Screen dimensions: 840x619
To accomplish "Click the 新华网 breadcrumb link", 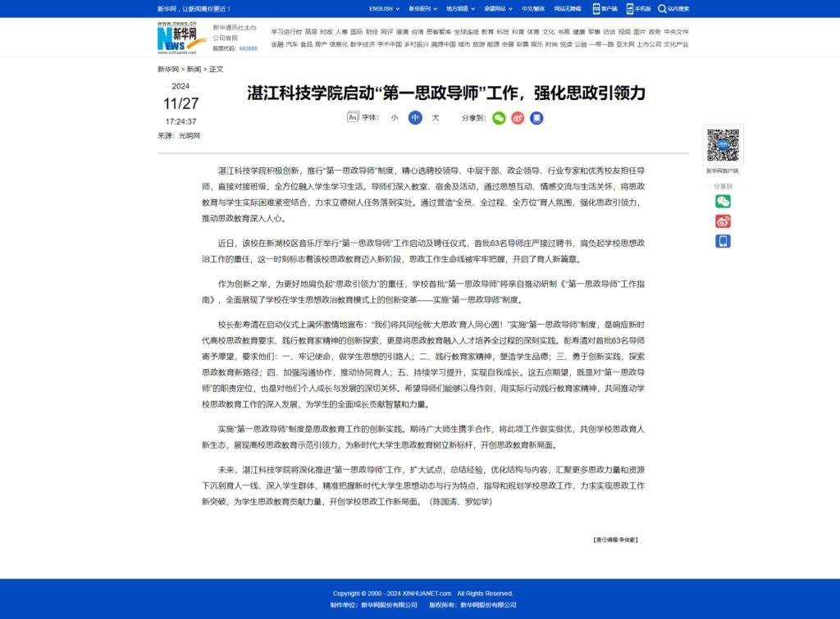I will [168, 69].
